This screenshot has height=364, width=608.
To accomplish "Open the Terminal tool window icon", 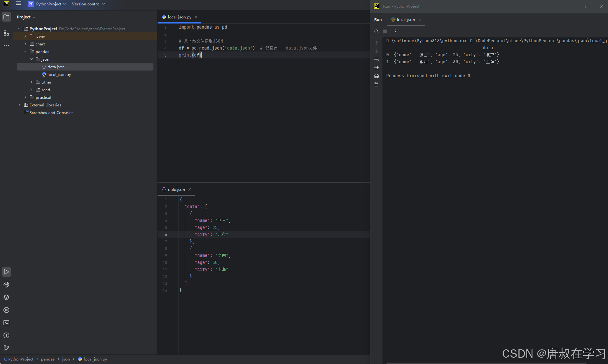I will point(6,323).
